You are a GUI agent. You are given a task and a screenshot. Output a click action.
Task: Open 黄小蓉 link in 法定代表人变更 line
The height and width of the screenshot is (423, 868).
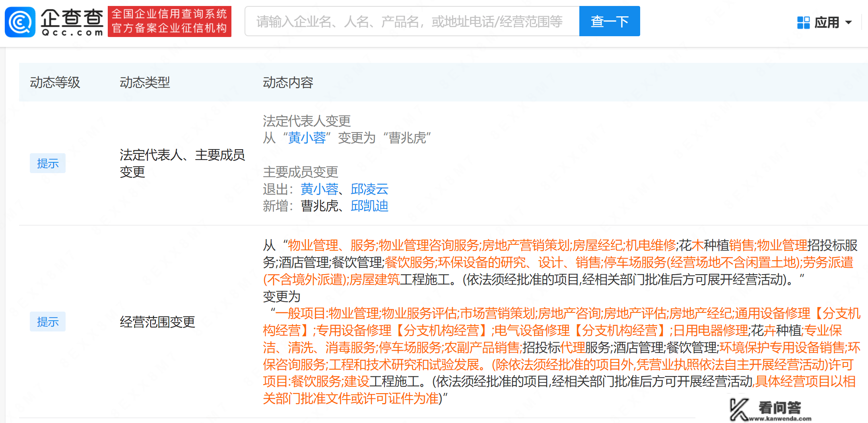[307, 138]
